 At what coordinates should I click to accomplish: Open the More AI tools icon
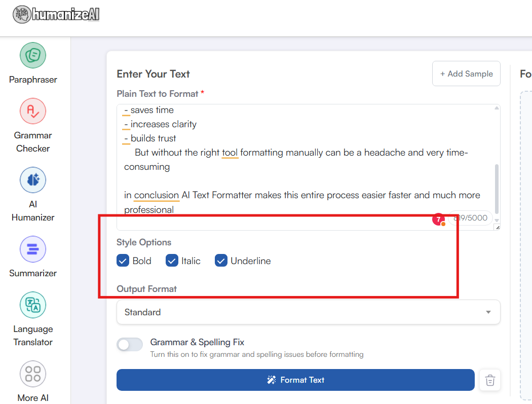point(33,374)
